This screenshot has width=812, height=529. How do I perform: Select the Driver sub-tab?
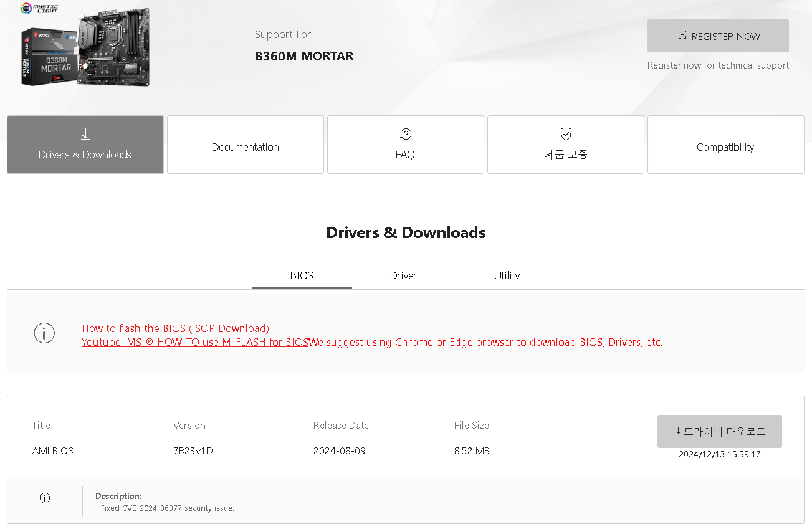coord(403,275)
